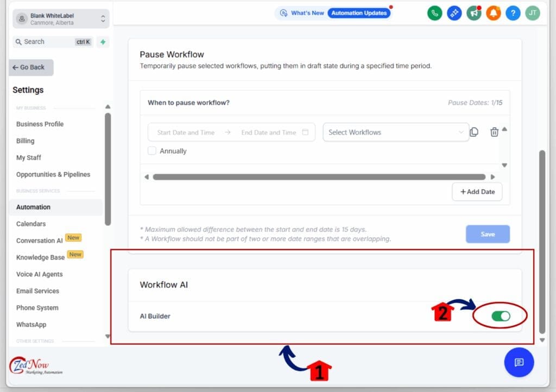Open the Select Workflows dropdown
This screenshot has width=556, height=392.
click(x=396, y=132)
